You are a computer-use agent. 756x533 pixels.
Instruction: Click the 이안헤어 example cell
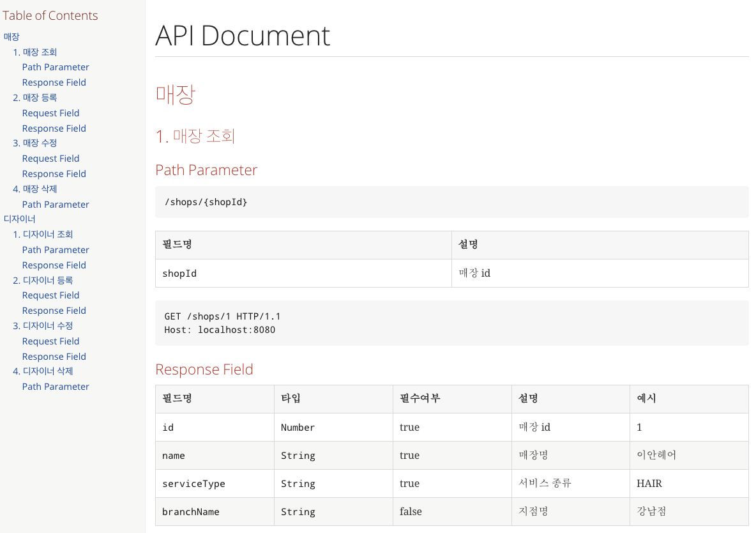point(689,455)
